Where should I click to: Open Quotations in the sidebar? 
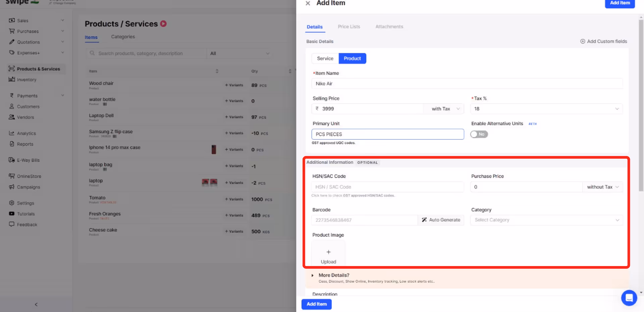[29, 42]
